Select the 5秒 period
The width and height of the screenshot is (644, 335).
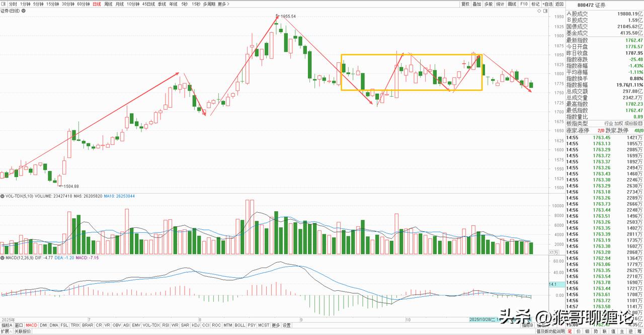185,4
